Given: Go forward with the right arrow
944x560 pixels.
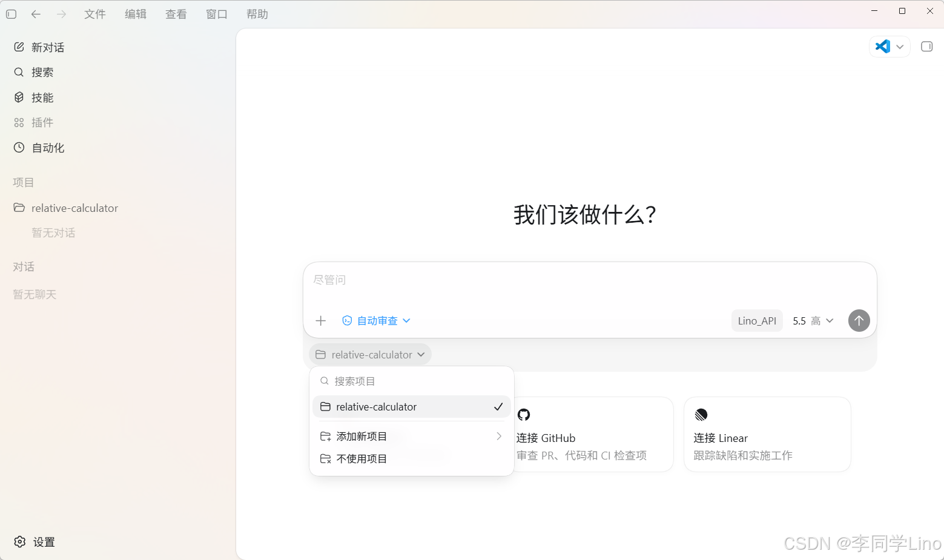Looking at the screenshot, I should click(61, 14).
